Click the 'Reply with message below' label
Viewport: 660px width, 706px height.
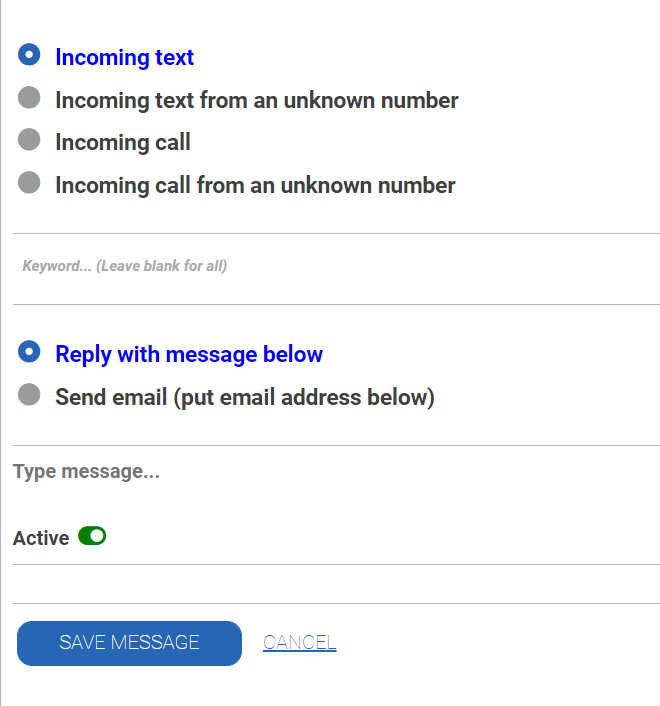coord(189,355)
